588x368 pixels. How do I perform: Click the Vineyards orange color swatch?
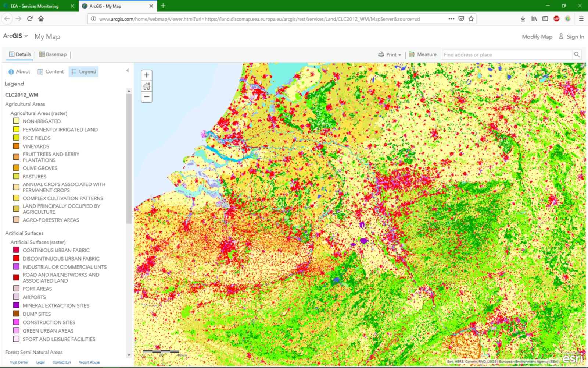click(x=16, y=146)
